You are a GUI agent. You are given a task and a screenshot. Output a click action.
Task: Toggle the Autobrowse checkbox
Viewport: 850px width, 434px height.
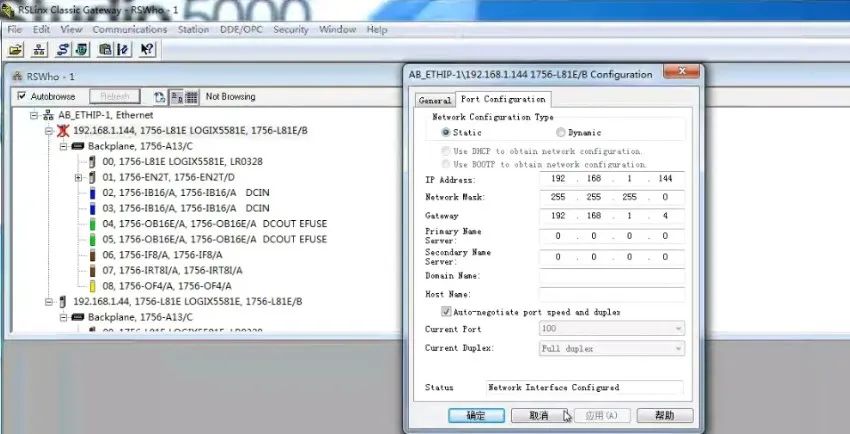coord(22,97)
